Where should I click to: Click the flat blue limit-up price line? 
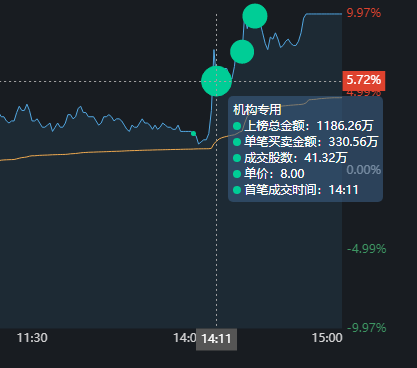point(324,14)
